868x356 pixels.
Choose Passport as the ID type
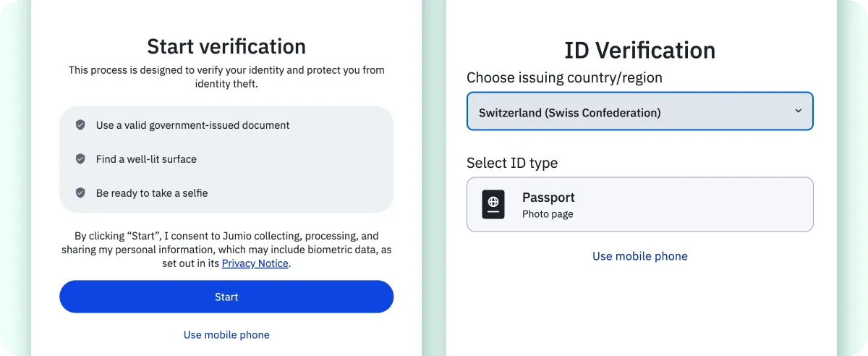pyautogui.click(x=640, y=205)
